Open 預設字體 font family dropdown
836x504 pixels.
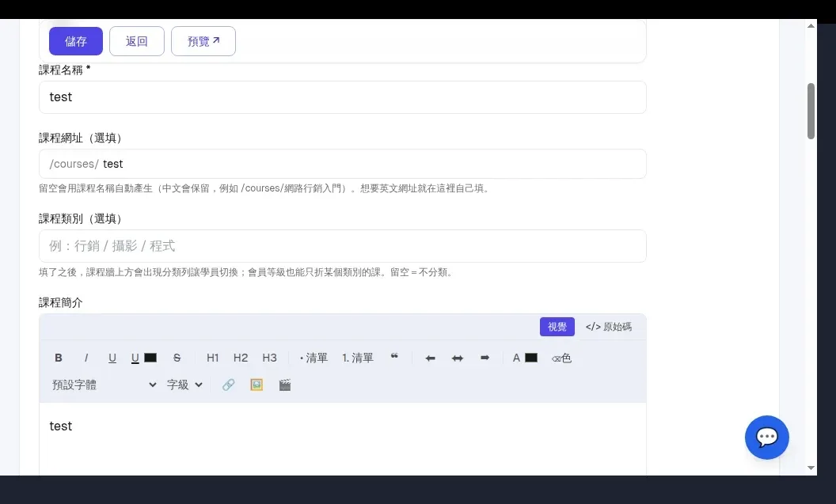pyautogui.click(x=104, y=385)
